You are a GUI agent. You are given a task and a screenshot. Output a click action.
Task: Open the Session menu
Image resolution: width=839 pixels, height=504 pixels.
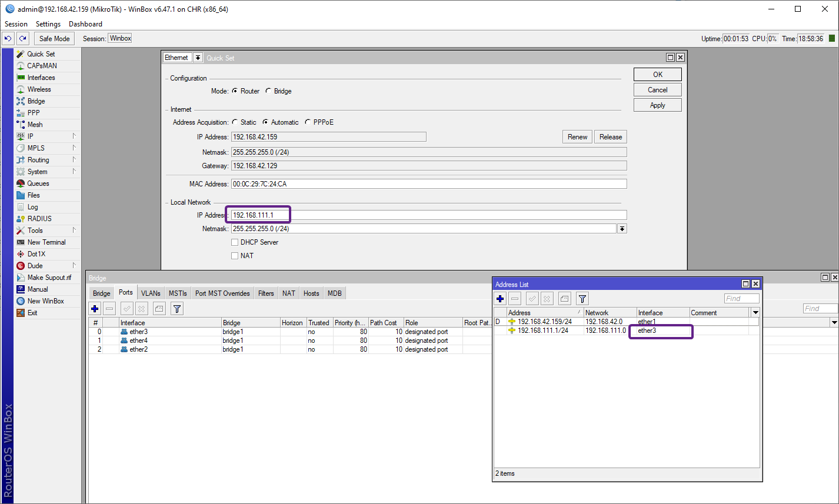(x=16, y=24)
